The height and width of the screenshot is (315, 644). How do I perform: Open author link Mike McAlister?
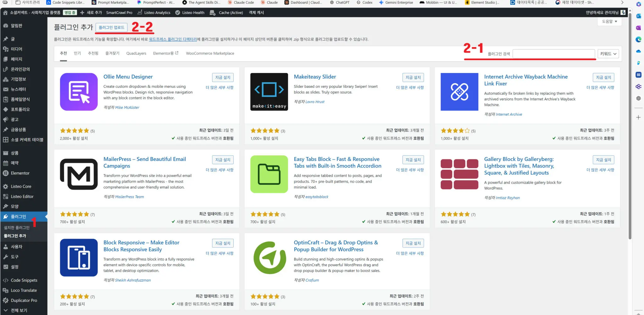click(127, 108)
